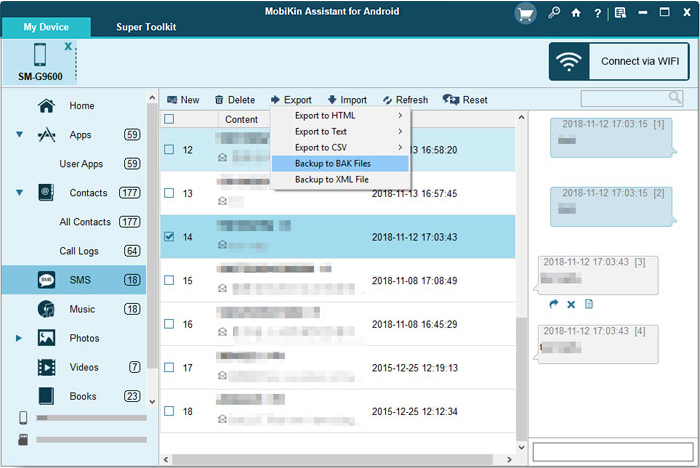
Task: Close the SM-G9600 device tab
Action: click(68, 46)
